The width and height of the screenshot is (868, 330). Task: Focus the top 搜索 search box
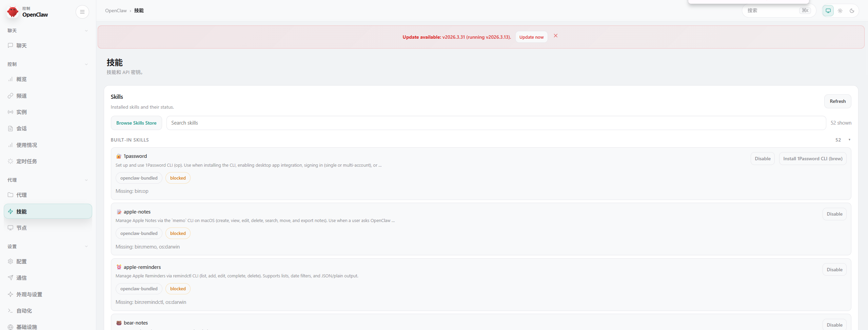[x=779, y=11]
